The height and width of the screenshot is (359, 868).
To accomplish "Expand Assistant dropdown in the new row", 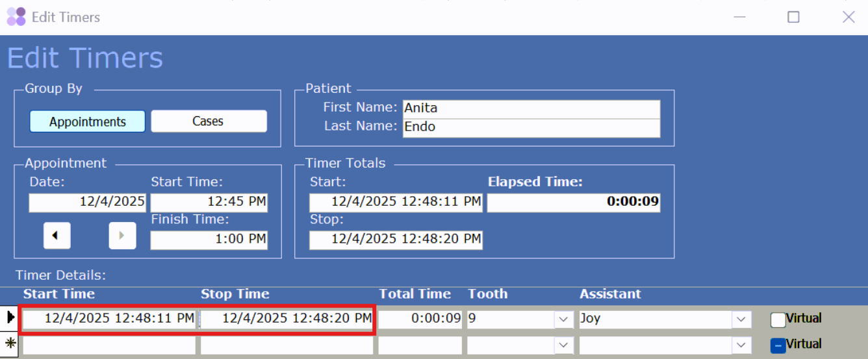I will pos(741,345).
